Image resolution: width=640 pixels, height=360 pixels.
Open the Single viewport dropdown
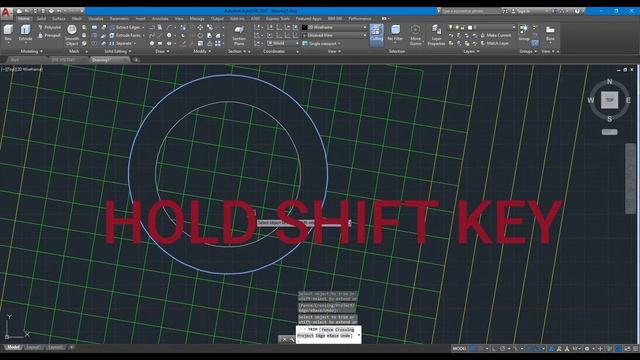pos(321,43)
